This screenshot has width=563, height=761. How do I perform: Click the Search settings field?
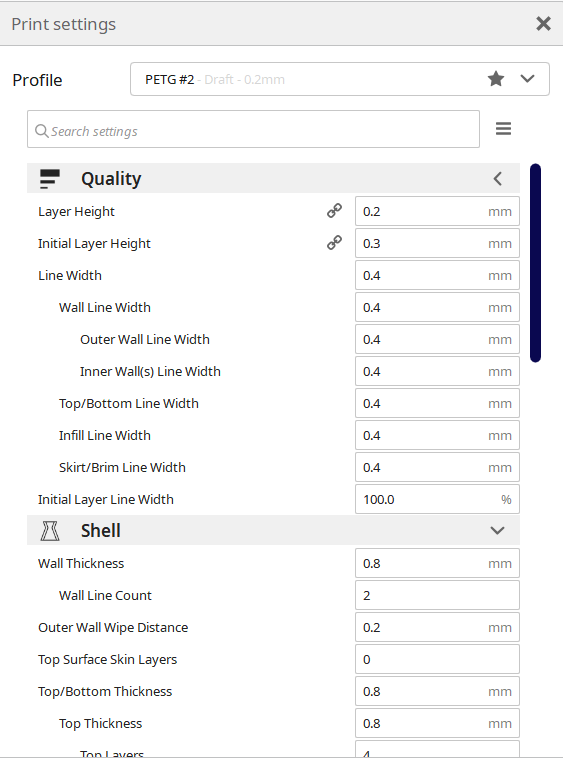253,129
